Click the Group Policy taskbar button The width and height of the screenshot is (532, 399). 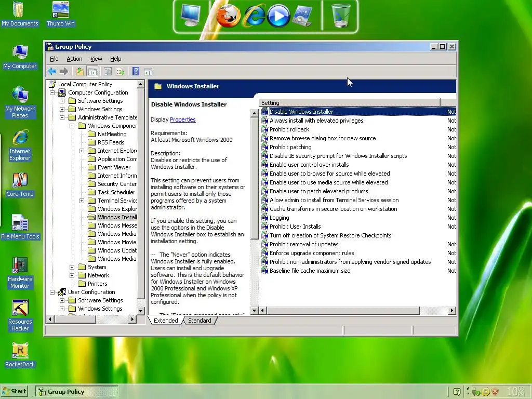point(77,392)
